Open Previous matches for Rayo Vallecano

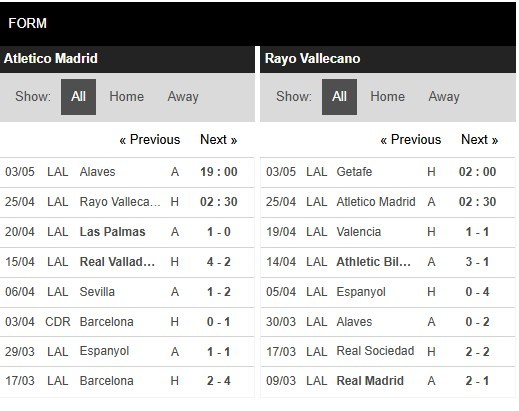click(411, 139)
